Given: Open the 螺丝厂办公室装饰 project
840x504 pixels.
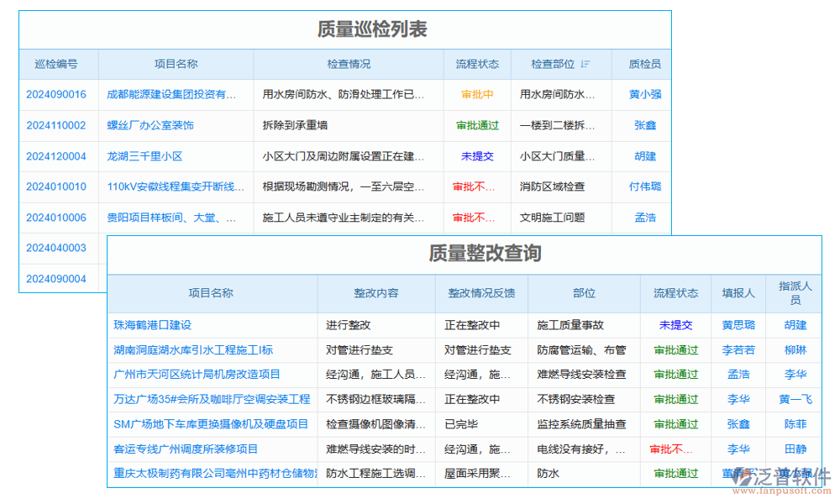Looking at the screenshot, I should 151,125.
